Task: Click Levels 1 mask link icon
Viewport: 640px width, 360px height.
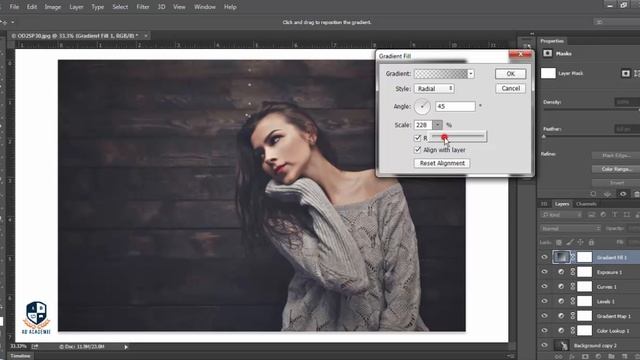Action: [573, 302]
